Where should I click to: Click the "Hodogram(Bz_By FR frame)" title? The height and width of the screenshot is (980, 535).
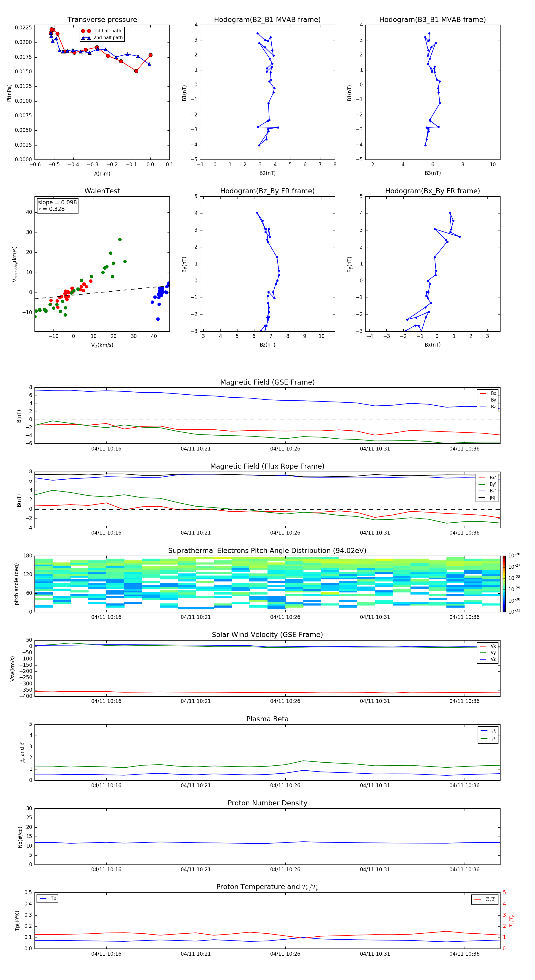pyautogui.click(x=267, y=191)
